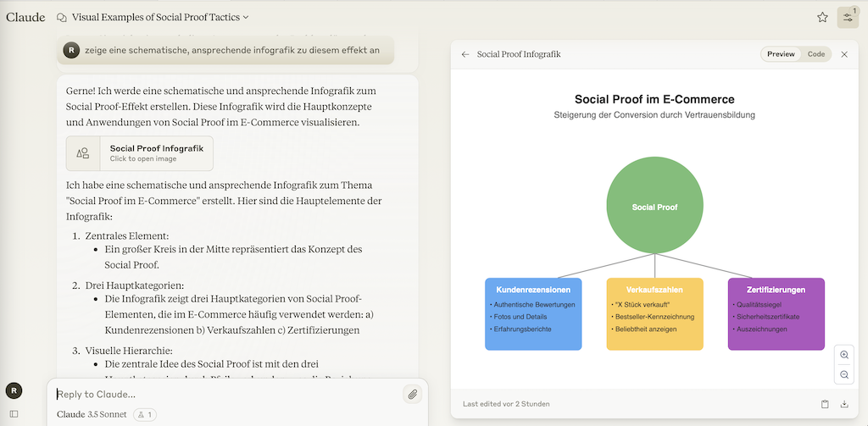Switch to the Preview tab
Screen dimensions: 868x426
point(781,53)
